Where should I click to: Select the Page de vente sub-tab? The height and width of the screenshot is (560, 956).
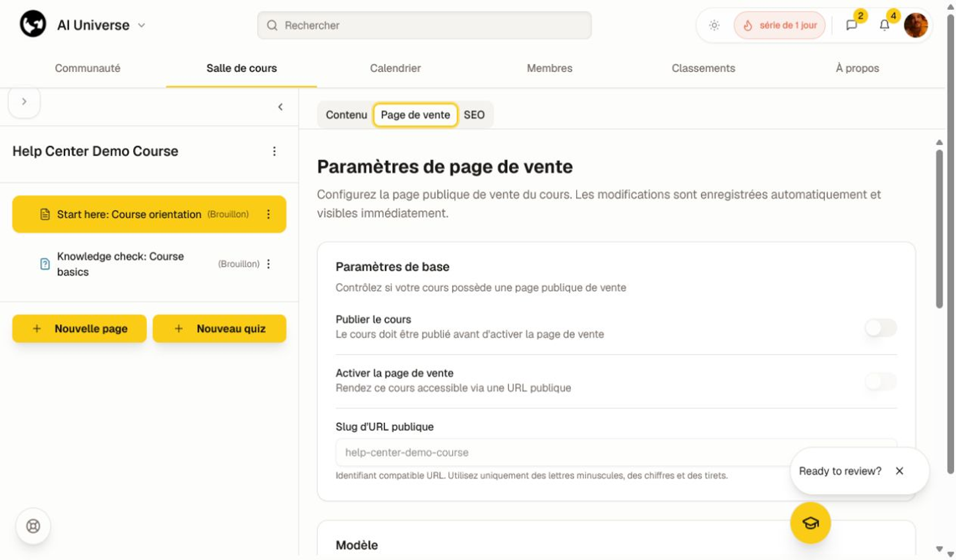click(415, 115)
